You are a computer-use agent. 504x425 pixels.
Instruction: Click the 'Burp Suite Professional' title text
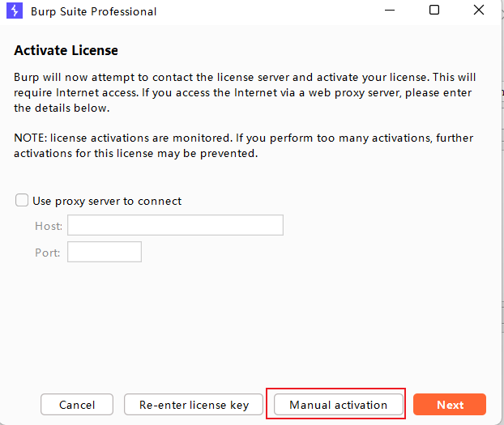[x=94, y=11]
